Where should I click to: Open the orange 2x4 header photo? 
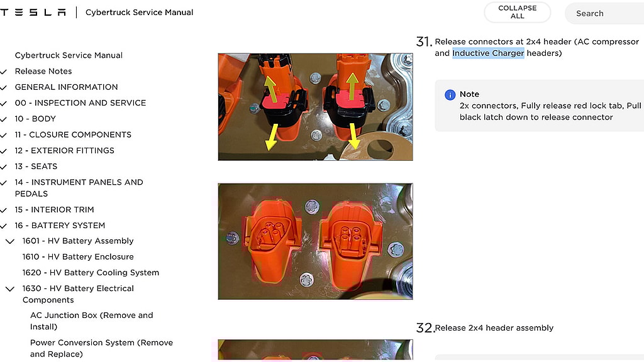pos(316,241)
